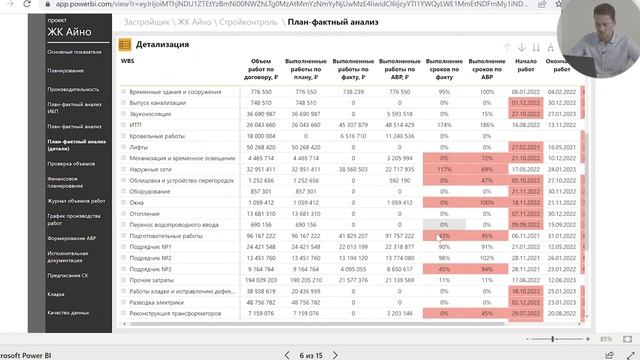Open Предписания СК page

(x=68, y=276)
